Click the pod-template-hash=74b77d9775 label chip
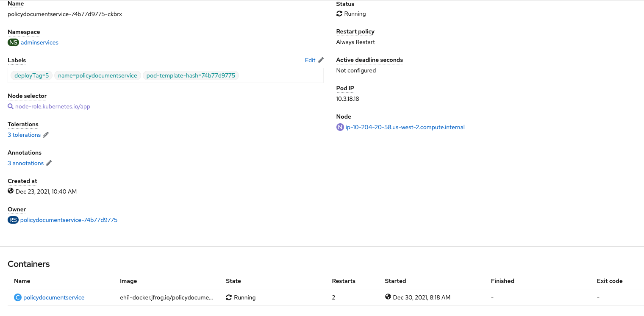The width and height of the screenshot is (644, 316). [x=191, y=75]
